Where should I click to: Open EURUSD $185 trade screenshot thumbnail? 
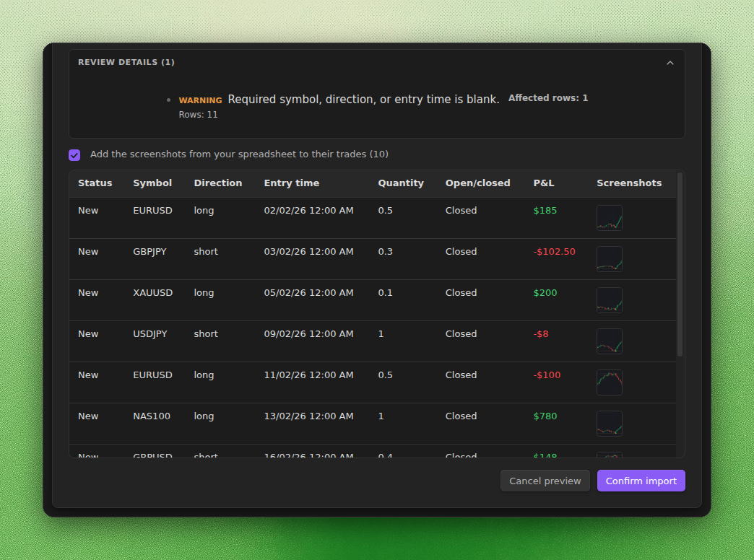coord(610,218)
